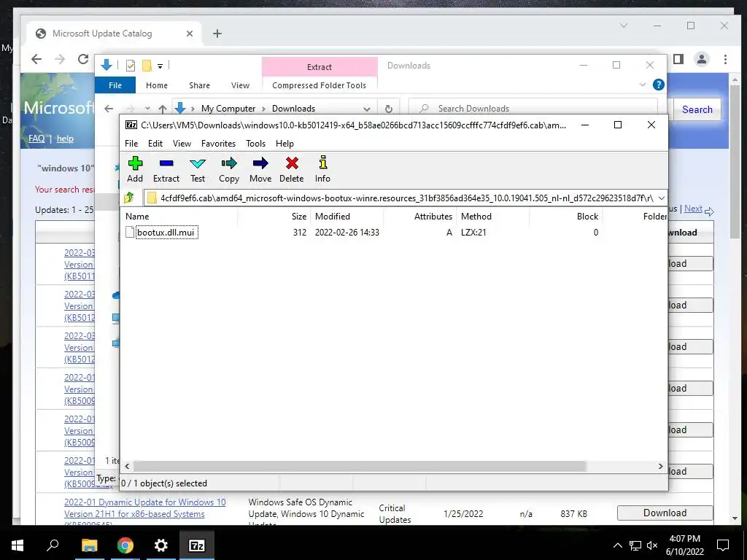
Task: Open 7-Zip Edit menu
Action: click(x=155, y=144)
